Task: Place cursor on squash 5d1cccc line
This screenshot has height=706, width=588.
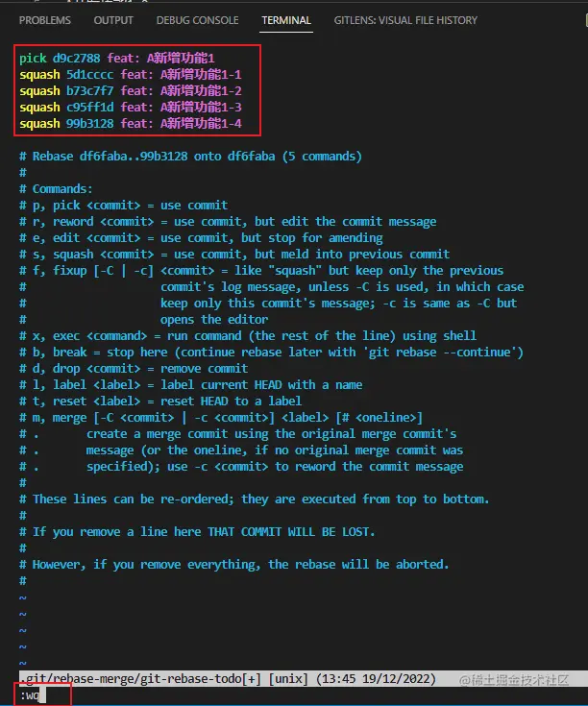Action: click(131, 74)
